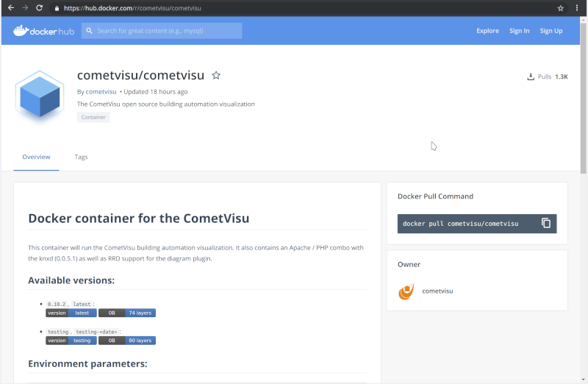Click the version testing badge
Viewport: 588px width, 384px height.
tap(71, 341)
